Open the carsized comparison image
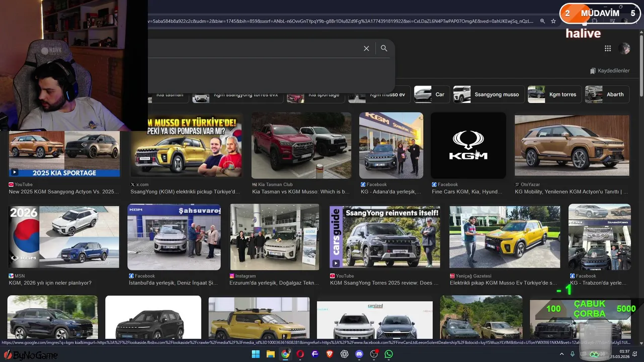 375,320
